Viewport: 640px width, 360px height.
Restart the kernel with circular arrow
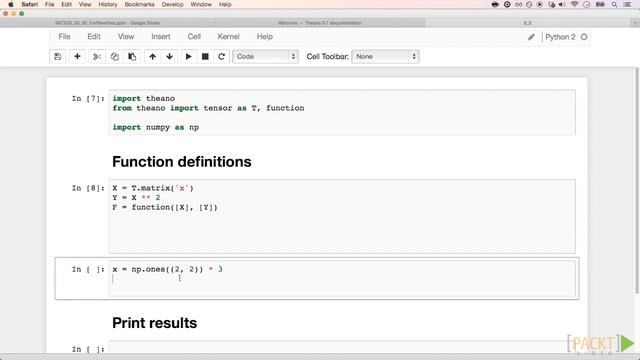(222, 56)
